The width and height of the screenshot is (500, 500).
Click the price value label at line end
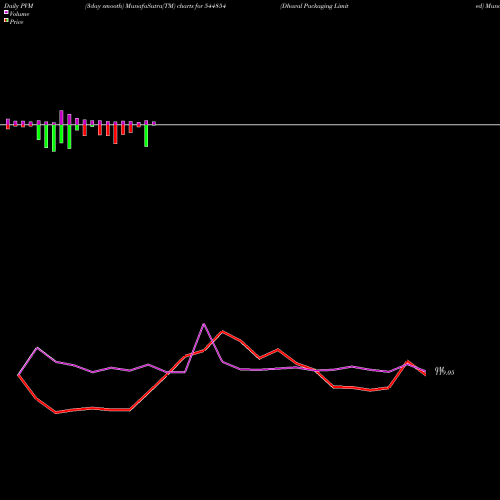point(445,371)
